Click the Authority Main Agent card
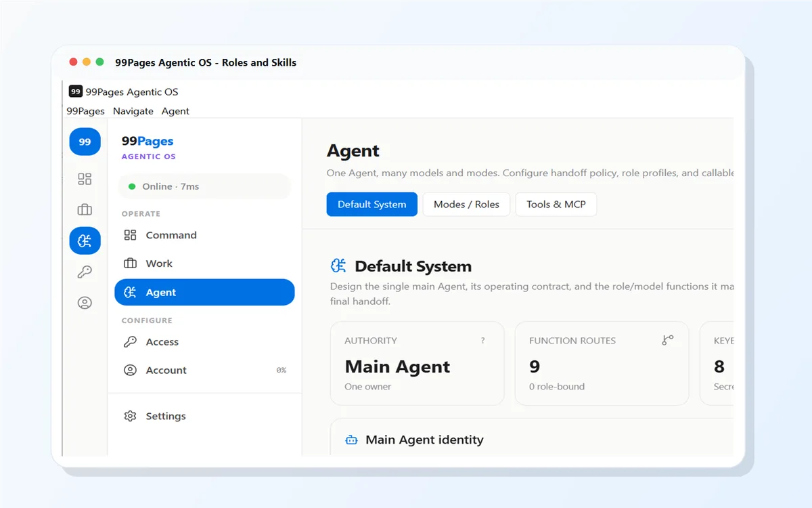Image resolution: width=812 pixels, height=508 pixels. pos(418,364)
